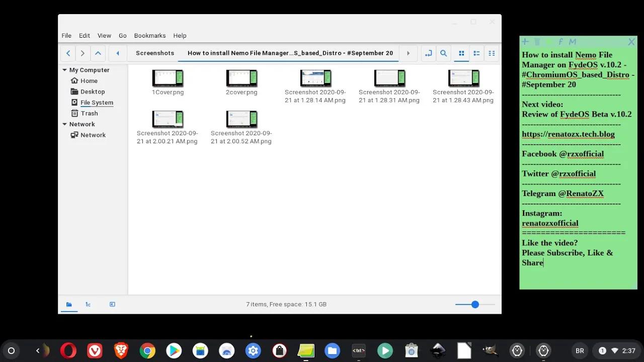The image size is (644, 362).
Task: Open the Bookmarks menu
Action: (150, 36)
